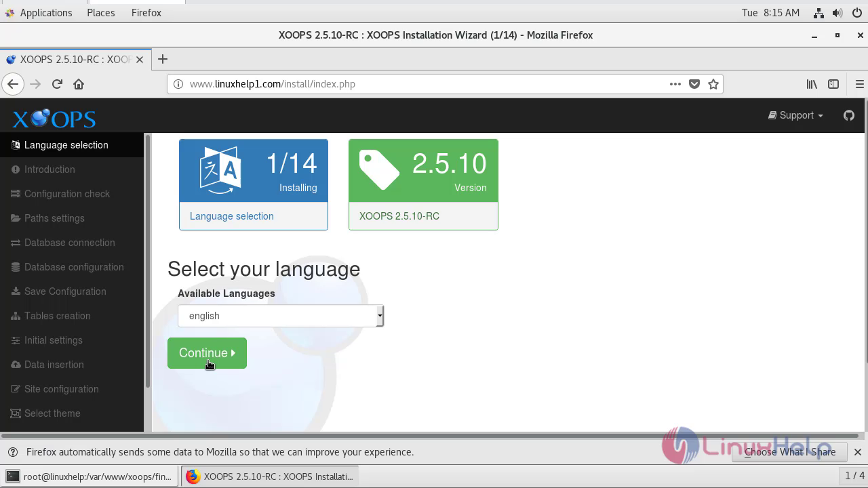
Task: Go to Tables creation step
Action: tap(72, 316)
